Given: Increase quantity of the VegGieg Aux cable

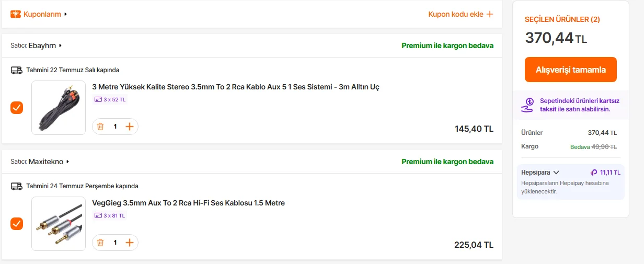Looking at the screenshot, I should point(130,243).
